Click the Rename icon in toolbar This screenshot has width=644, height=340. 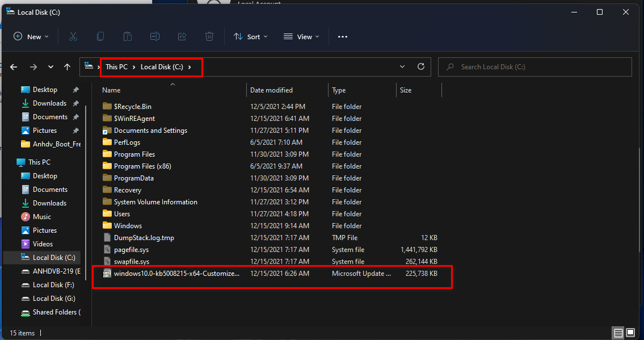(x=155, y=36)
